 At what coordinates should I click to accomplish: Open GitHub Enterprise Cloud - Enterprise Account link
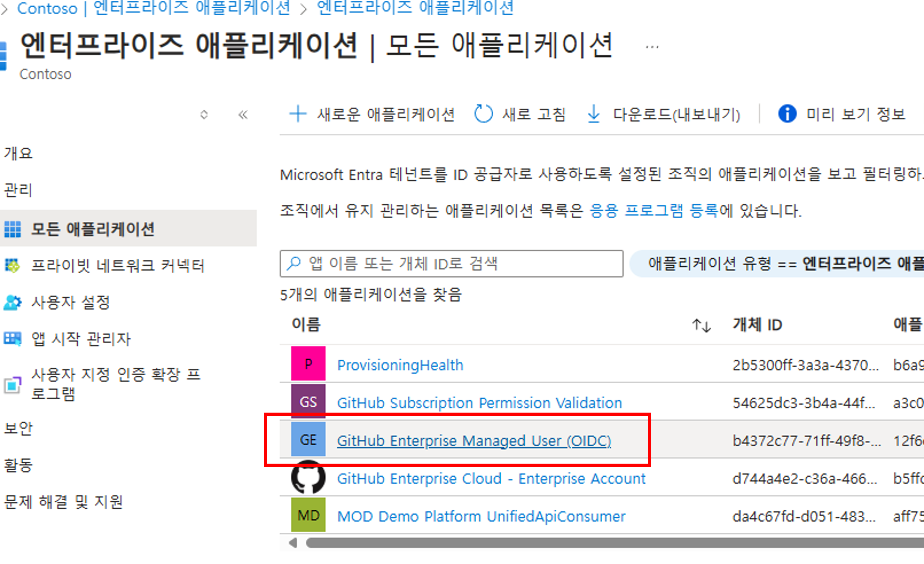click(491, 478)
